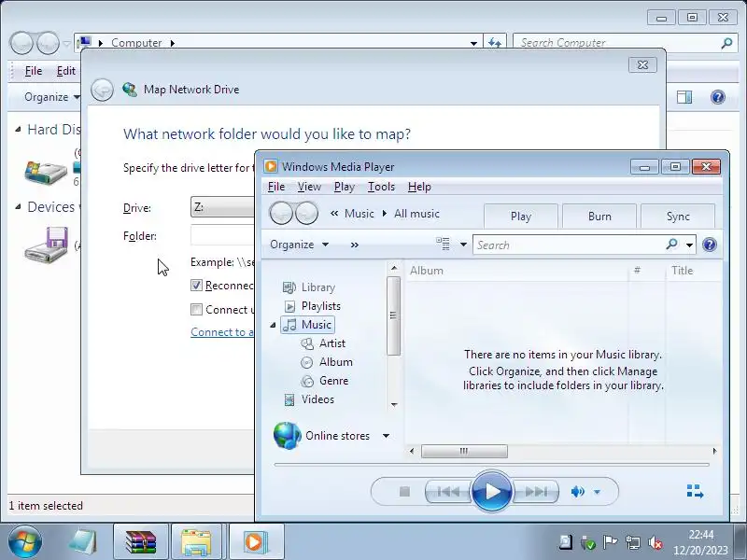The height and width of the screenshot is (560, 747).
Task: Click the main Play button in Media Player
Action: tap(492, 491)
